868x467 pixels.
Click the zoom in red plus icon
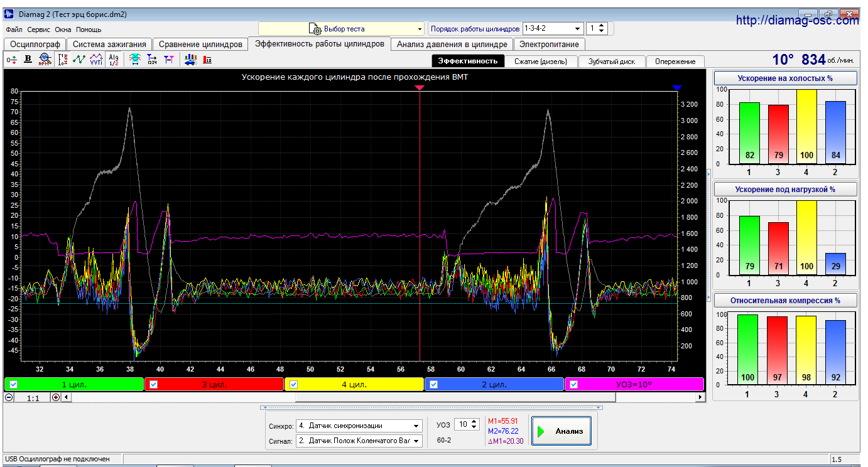pyautogui.click(x=56, y=397)
